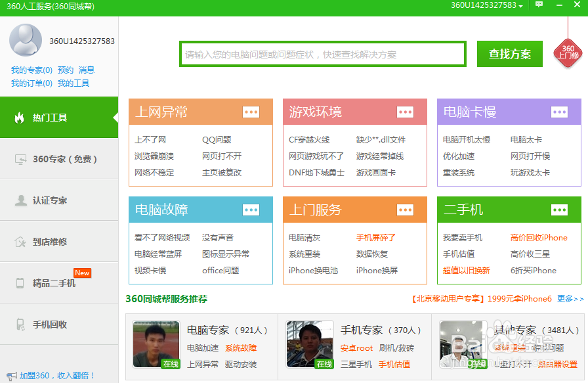Select the 手机回收 sidebar tab
This screenshot has width=588, height=383.
coord(59,324)
